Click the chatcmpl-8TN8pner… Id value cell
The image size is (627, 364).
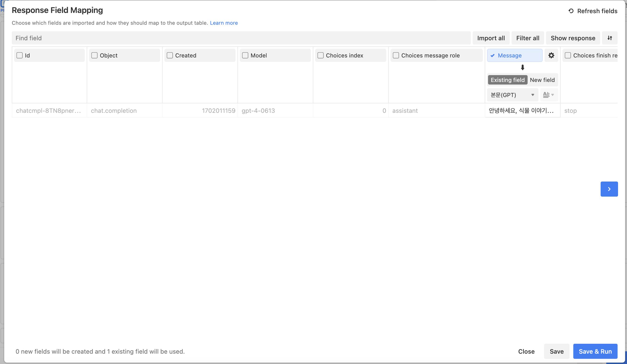[49, 111]
